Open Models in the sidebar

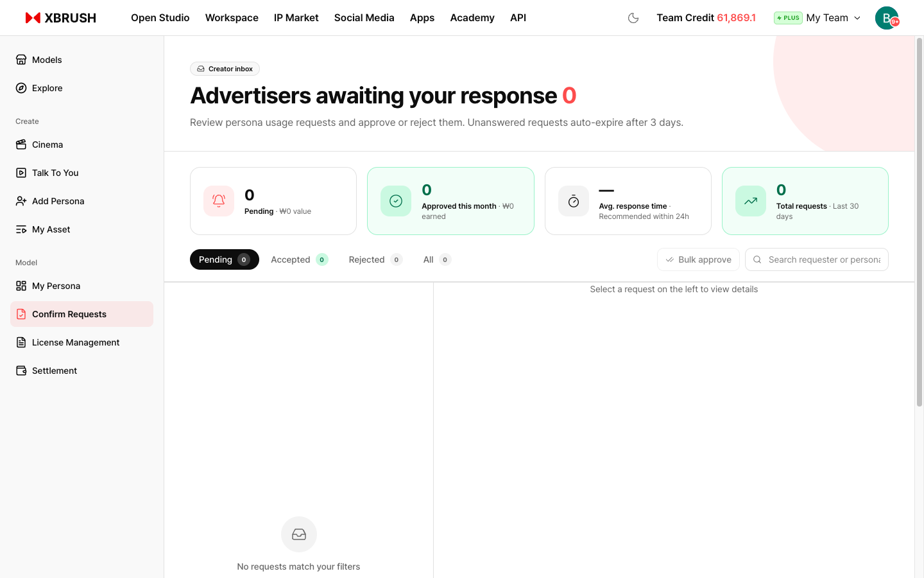[81, 60]
